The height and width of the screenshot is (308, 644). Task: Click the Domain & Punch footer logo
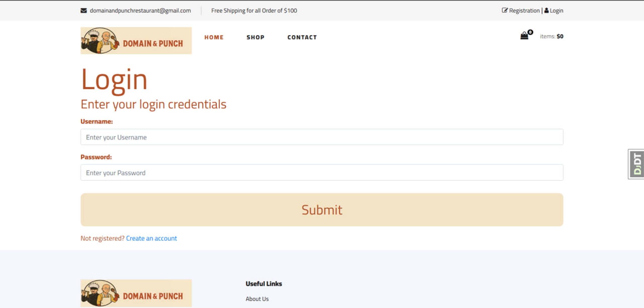coord(136,293)
